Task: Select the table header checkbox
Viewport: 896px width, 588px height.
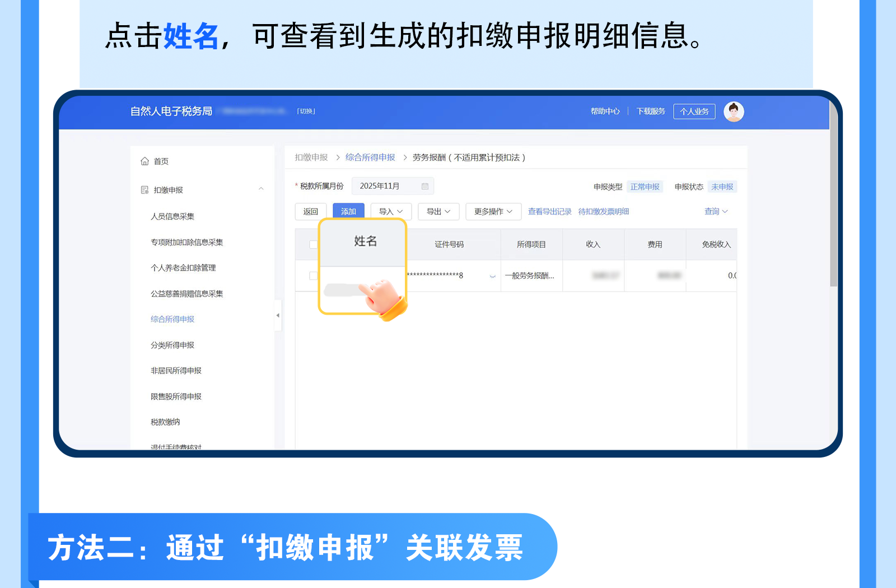Action: (313, 245)
